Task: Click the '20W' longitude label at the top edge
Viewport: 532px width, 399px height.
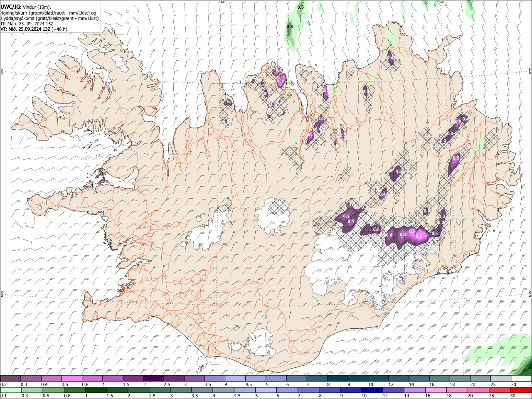Action: click(x=221, y=2)
